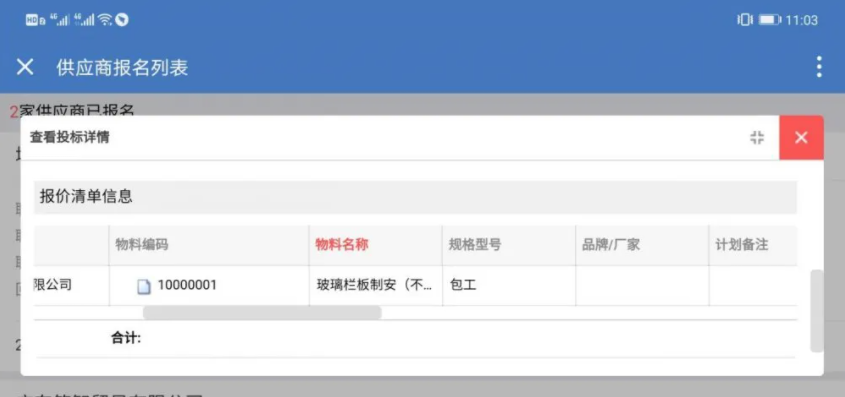This screenshot has height=397, width=845.
Task: Tap the Wi-Fi icon in status bar
Action: [106, 20]
